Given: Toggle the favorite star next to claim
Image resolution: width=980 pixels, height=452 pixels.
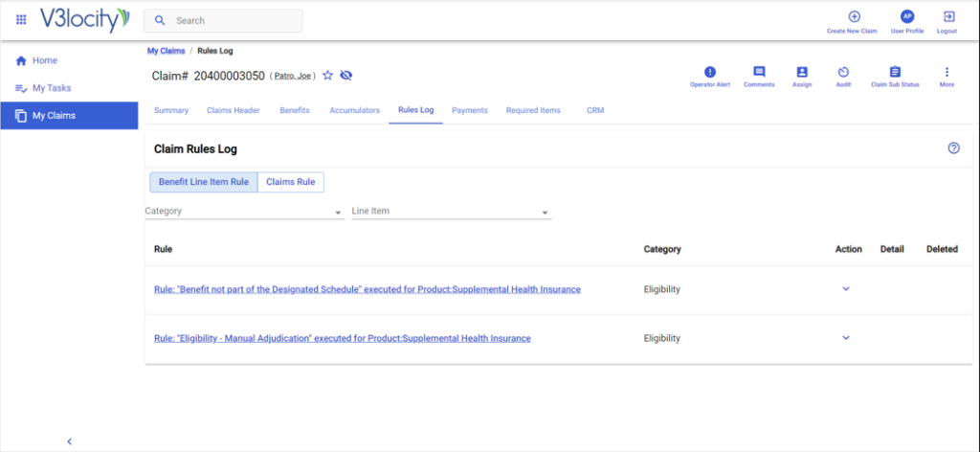Looking at the screenshot, I should click(x=327, y=76).
